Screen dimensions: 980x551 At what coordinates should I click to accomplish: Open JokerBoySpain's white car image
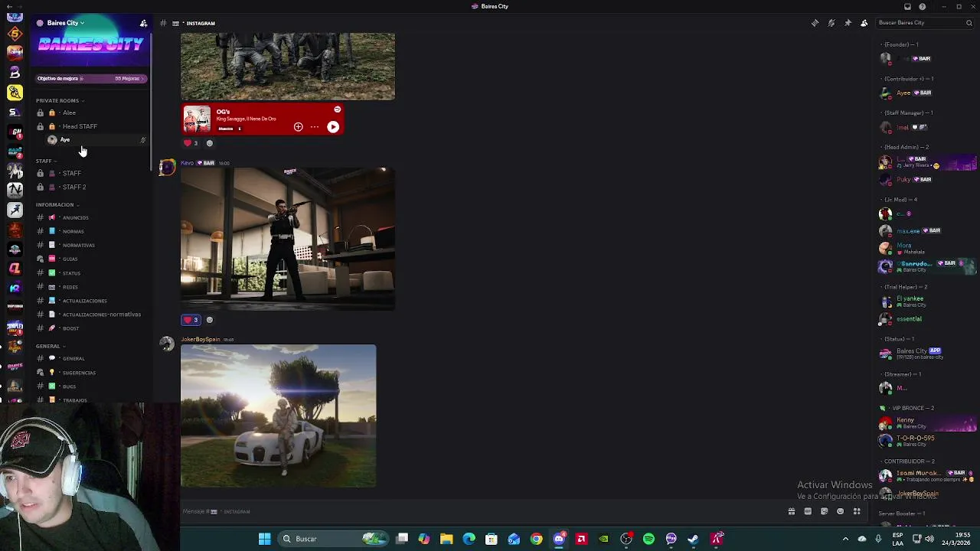click(279, 416)
